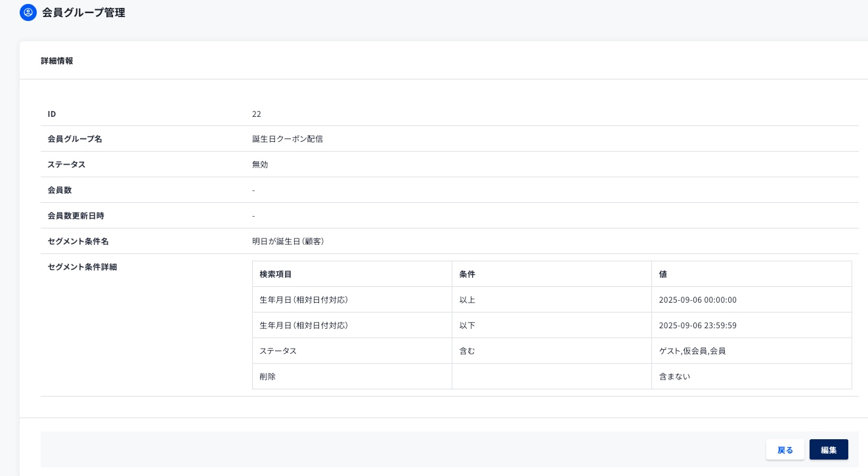Select the value 2025-09-06 00:00:00

(x=697, y=300)
